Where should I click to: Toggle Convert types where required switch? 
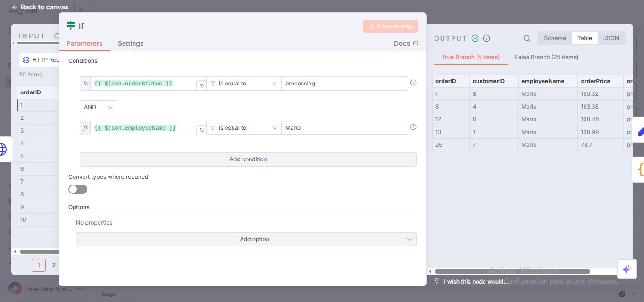pos(78,189)
